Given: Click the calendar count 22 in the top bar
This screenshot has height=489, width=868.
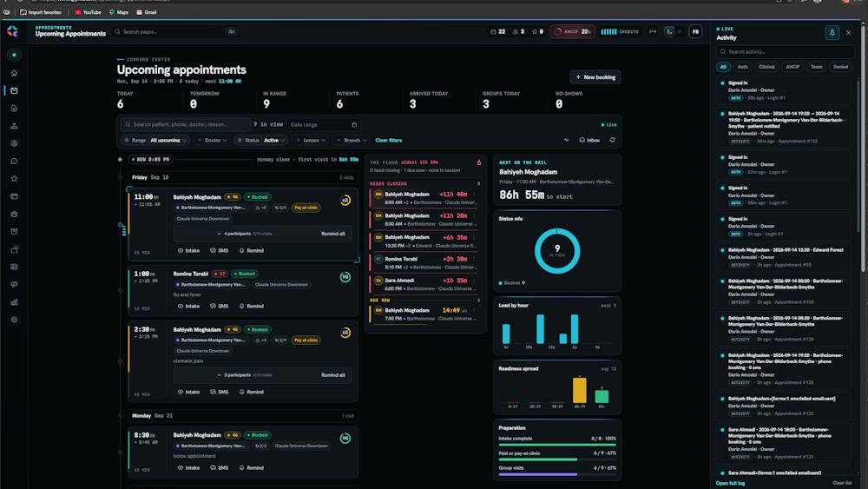Looking at the screenshot, I should pyautogui.click(x=497, y=31).
